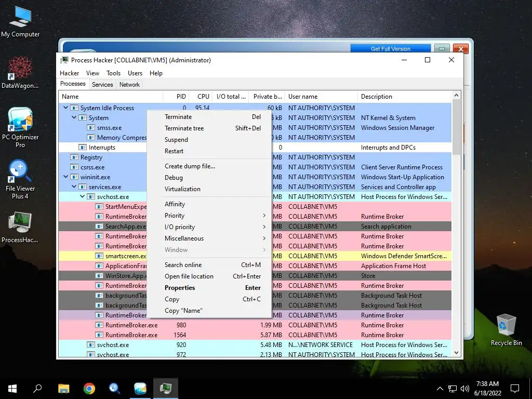532x399 pixels.
Task: Choose Affinity from the context menu
Action: 210,204
